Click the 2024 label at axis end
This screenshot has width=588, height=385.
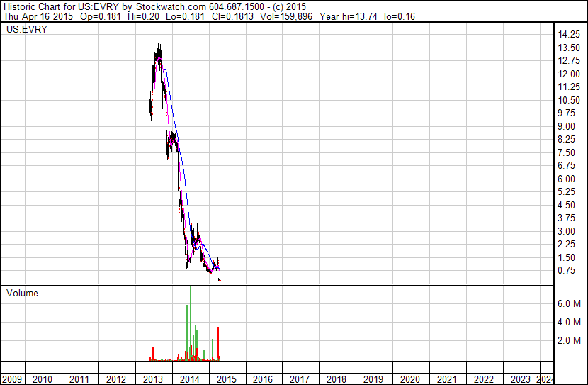[x=546, y=379]
